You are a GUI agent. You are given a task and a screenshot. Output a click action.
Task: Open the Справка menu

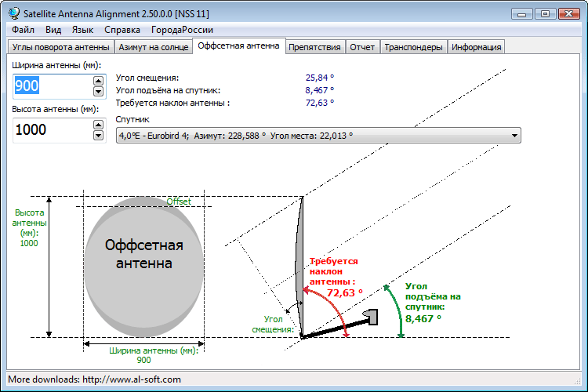[122, 30]
